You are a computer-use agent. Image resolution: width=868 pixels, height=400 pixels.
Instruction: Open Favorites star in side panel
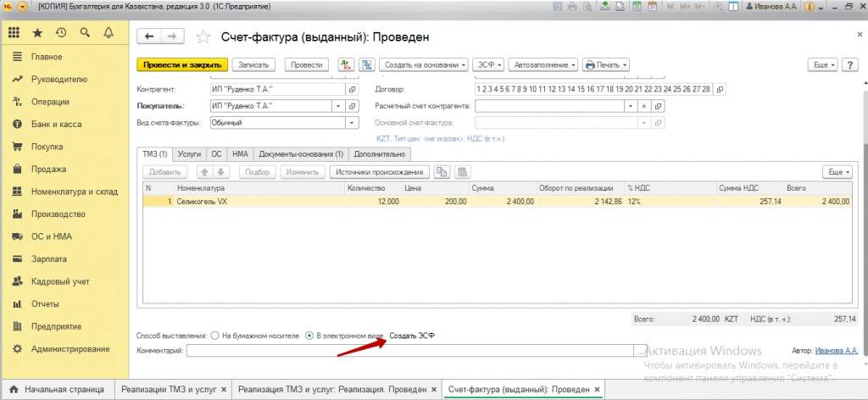pos(37,33)
